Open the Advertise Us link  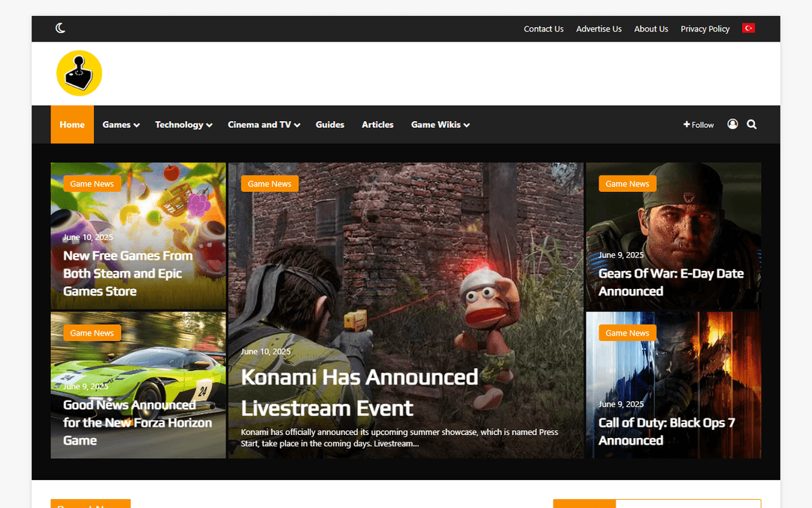(598, 29)
